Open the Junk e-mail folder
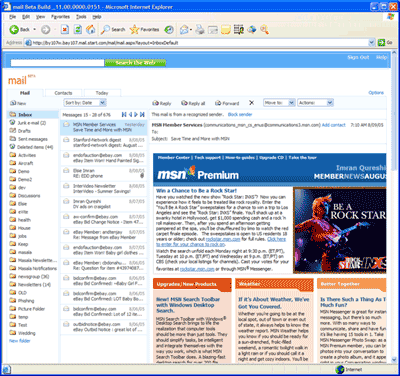 [x=33, y=123]
